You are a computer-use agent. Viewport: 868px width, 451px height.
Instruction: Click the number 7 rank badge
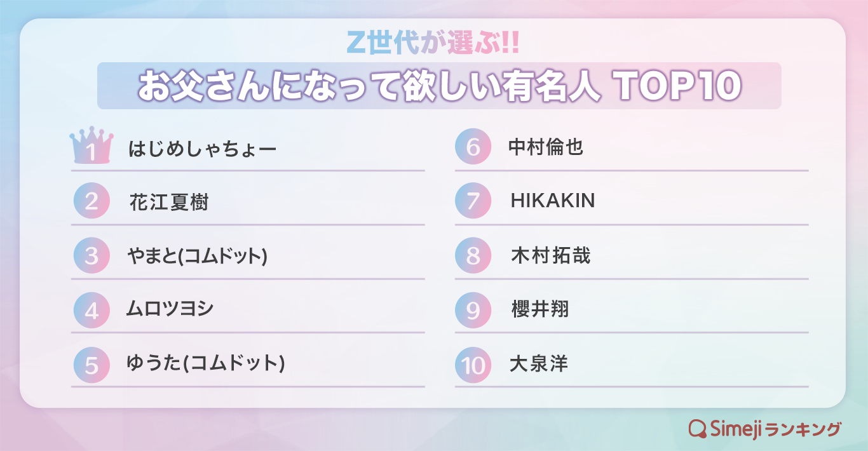(x=473, y=201)
